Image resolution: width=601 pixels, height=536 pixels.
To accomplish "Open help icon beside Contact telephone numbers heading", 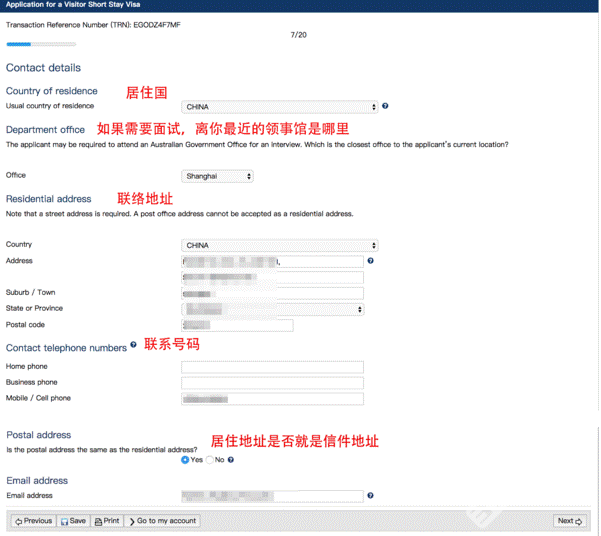I will tap(133, 344).
